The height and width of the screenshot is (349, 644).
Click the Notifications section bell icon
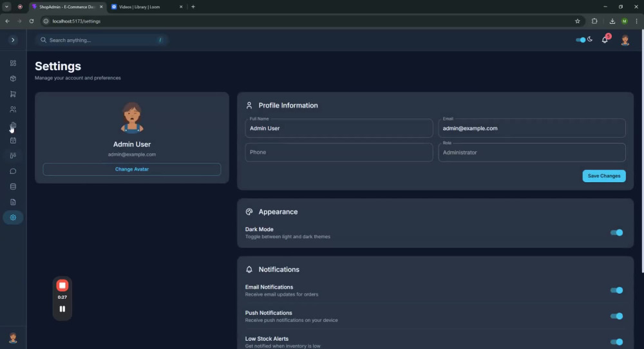click(x=249, y=269)
